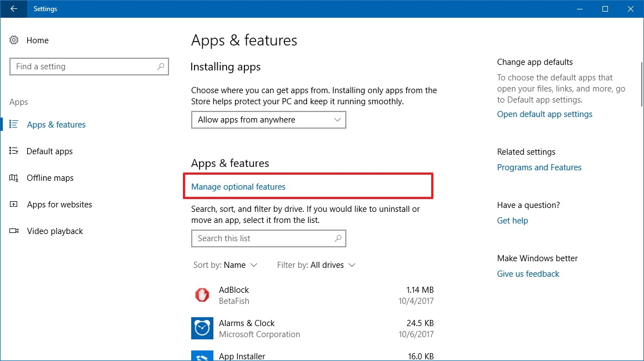
Task: Open default app settings link
Action: click(x=545, y=114)
